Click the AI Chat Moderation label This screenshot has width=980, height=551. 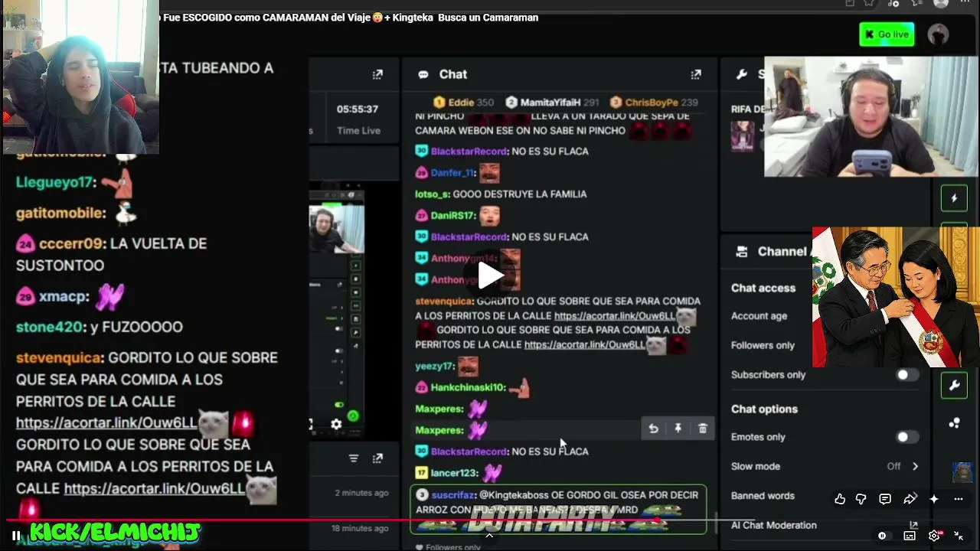click(773, 525)
